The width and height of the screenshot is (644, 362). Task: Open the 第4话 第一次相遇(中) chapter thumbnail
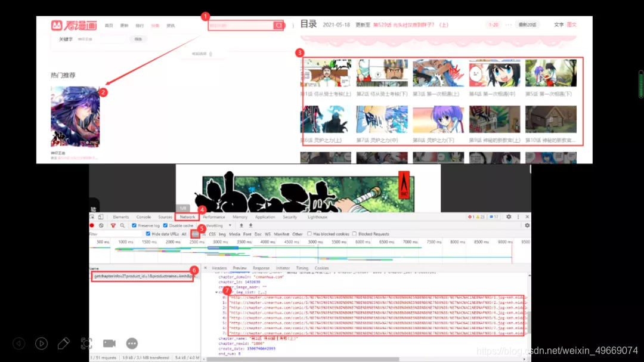pyautogui.click(x=494, y=73)
